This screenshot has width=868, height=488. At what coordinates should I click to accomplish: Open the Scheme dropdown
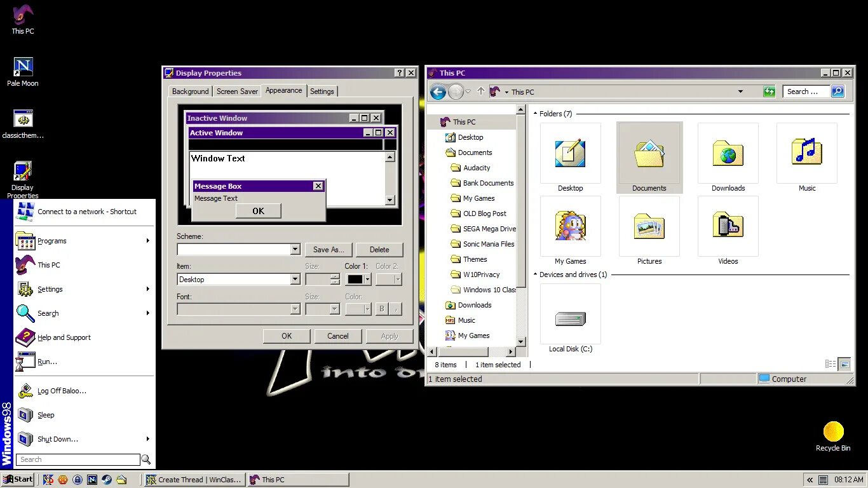[x=295, y=250]
